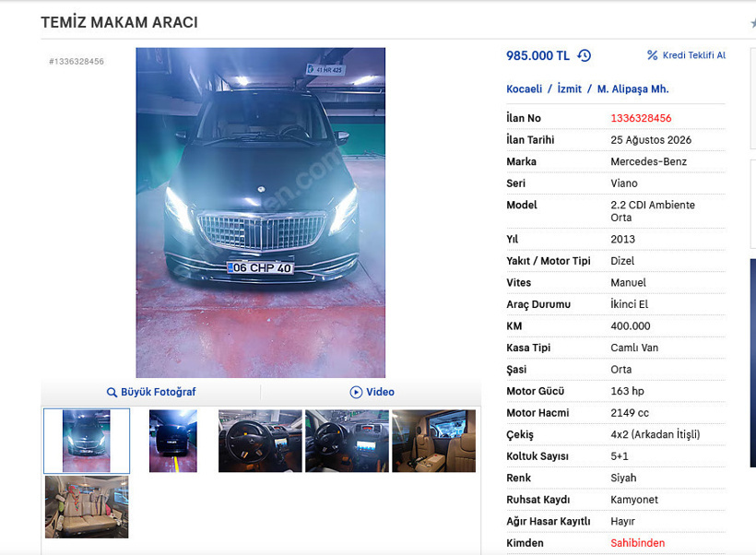Select the sixth thumbnail showing rear bench seat
This screenshot has width=756, height=555.
coord(87,507)
